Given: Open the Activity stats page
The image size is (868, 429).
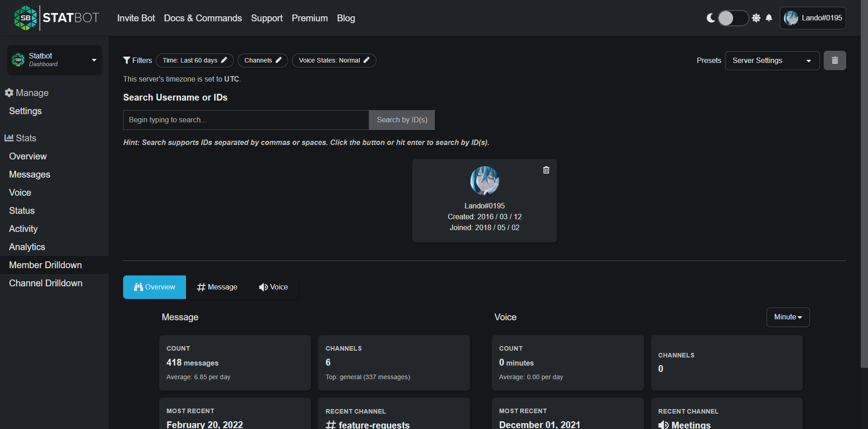Looking at the screenshot, I should 23,229.
